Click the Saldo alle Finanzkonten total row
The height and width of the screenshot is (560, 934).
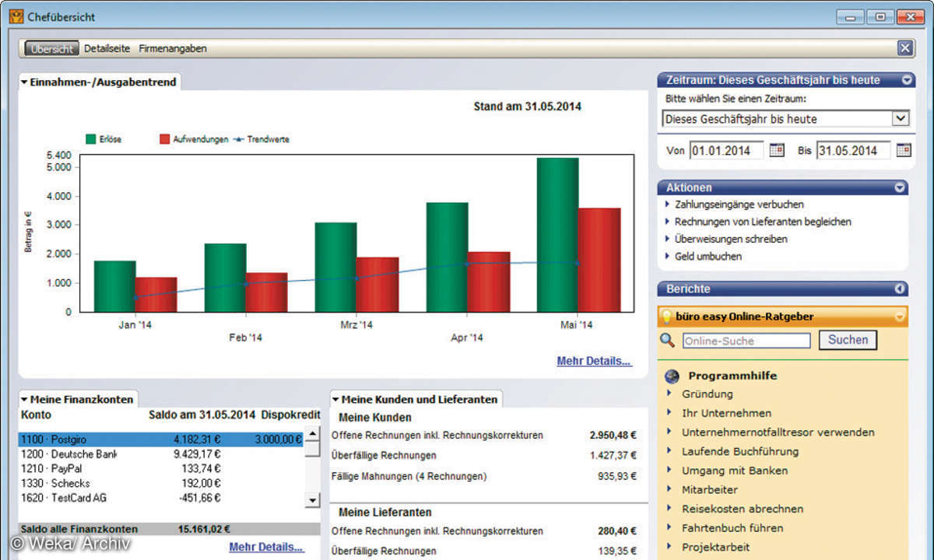pyautogui.click(x=169, y=529)
